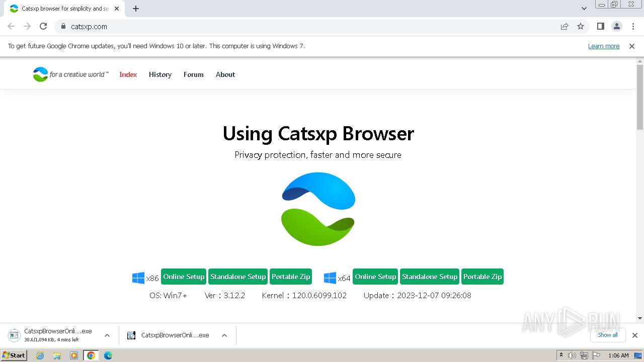
Task: Click the Kernel: 120.0.6099.102 text
Action: 304,296
